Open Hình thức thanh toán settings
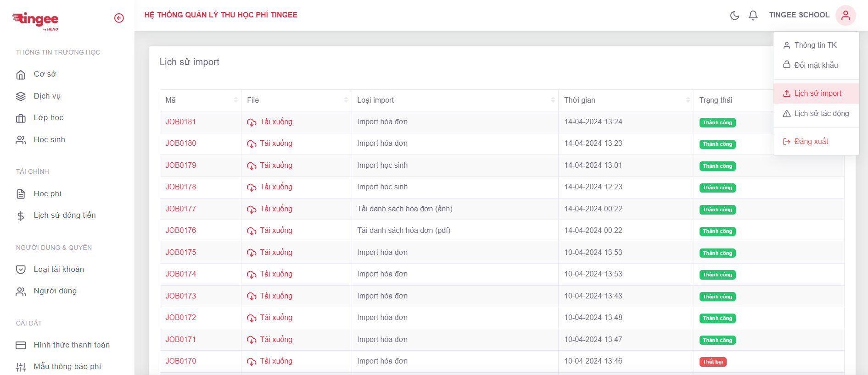Image resolution: width=868 pixels, height=375 pixels. coord(71,345)
